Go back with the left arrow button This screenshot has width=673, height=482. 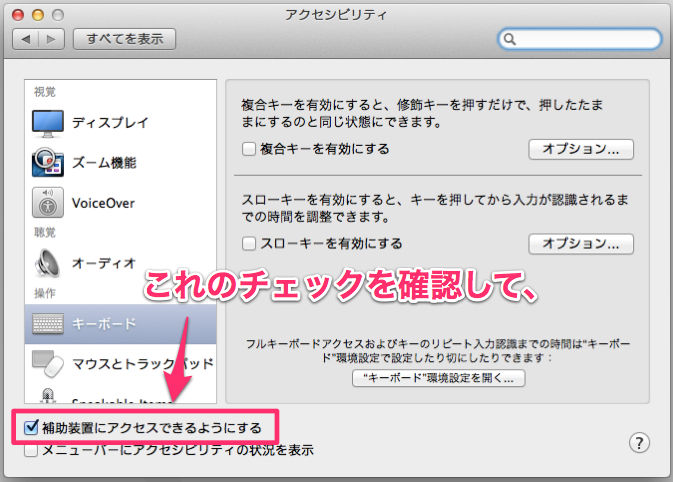click(26, 39)
